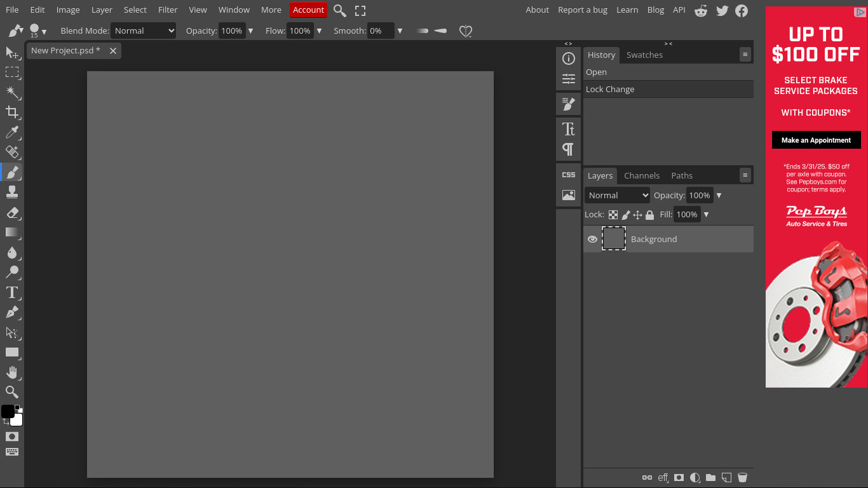Select the Magic Wand tool
The width and height of the screenshot is (868, 488).
tap(12, 92)
